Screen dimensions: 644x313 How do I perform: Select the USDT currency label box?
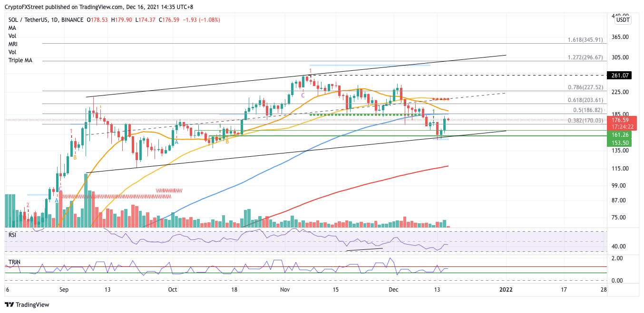[x=623, y=20]
